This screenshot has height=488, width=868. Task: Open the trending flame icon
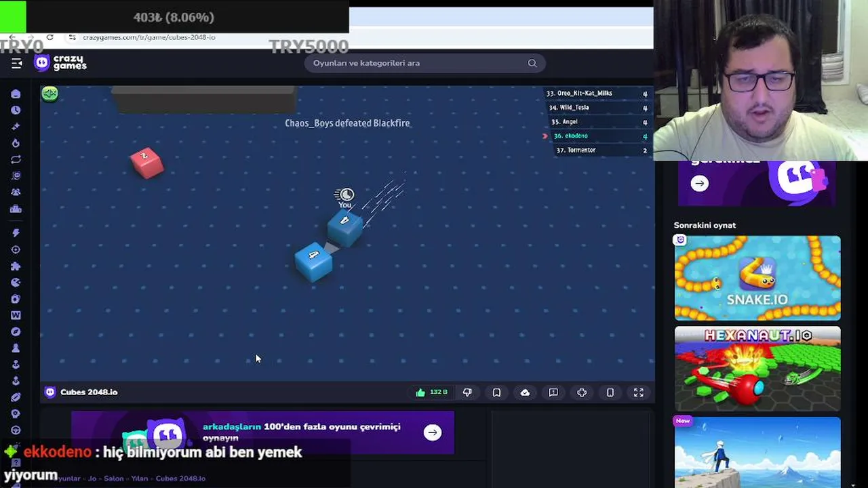[x=16, y=143]
